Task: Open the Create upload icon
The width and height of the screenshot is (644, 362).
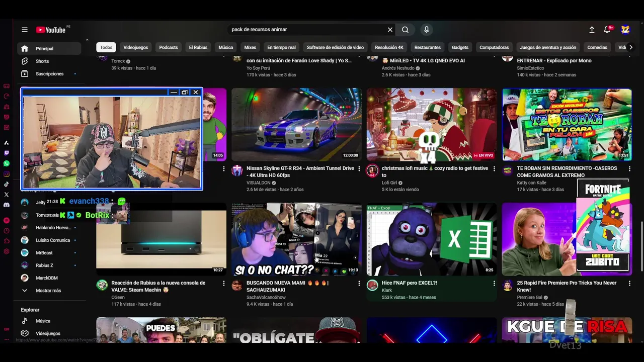Action: coord(592,30)
